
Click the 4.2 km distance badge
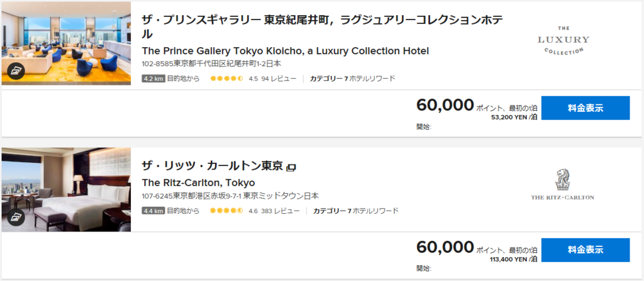point(153,79)
